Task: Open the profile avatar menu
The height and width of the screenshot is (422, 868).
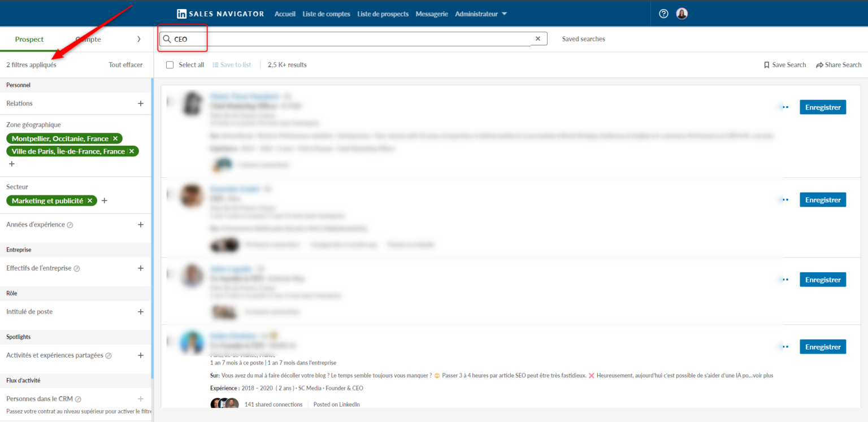Action: [682, 14]
